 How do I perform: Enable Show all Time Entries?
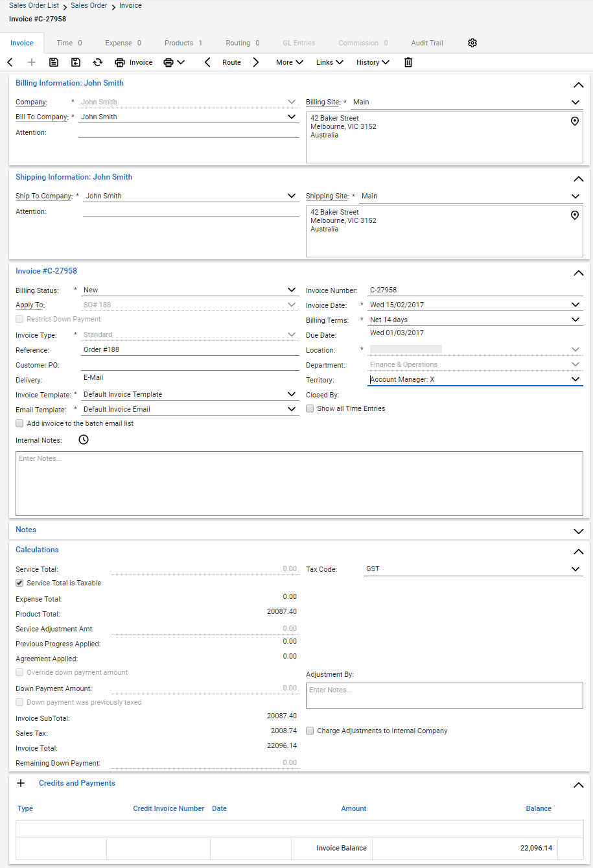(x=310, y=408)
